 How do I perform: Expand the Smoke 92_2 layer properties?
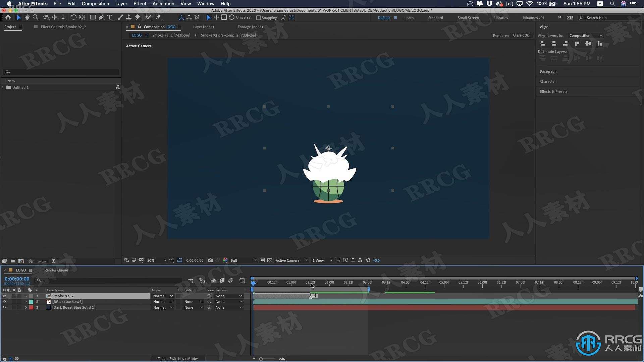[25, 296]
